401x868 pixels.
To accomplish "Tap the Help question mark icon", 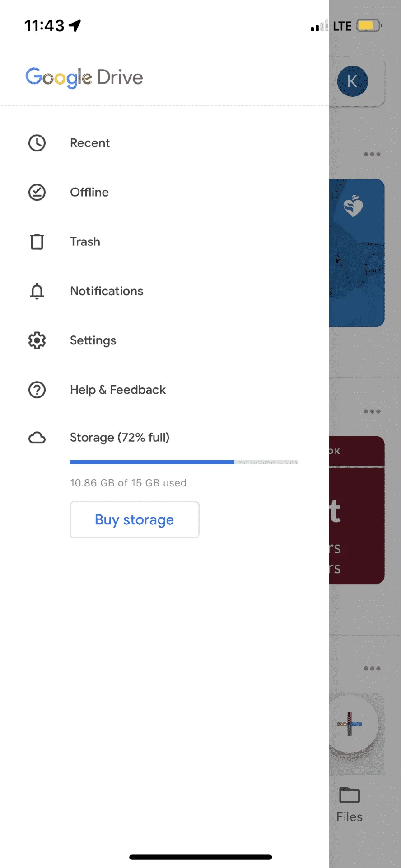I will coord(37,390).
